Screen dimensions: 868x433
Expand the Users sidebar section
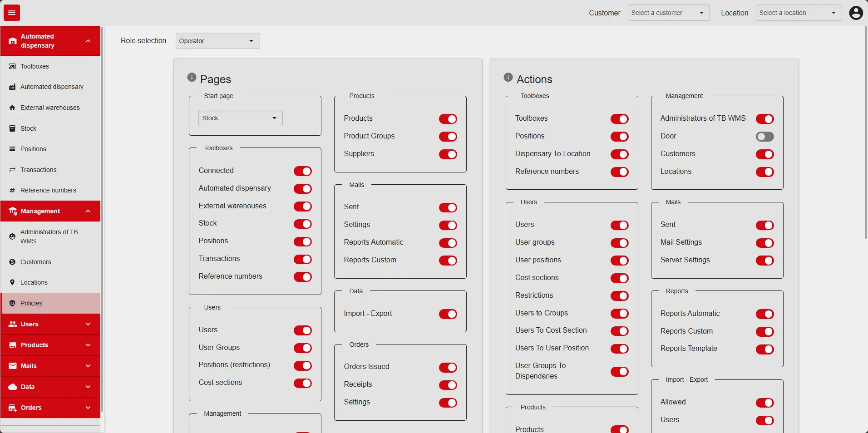click(50, 324)
